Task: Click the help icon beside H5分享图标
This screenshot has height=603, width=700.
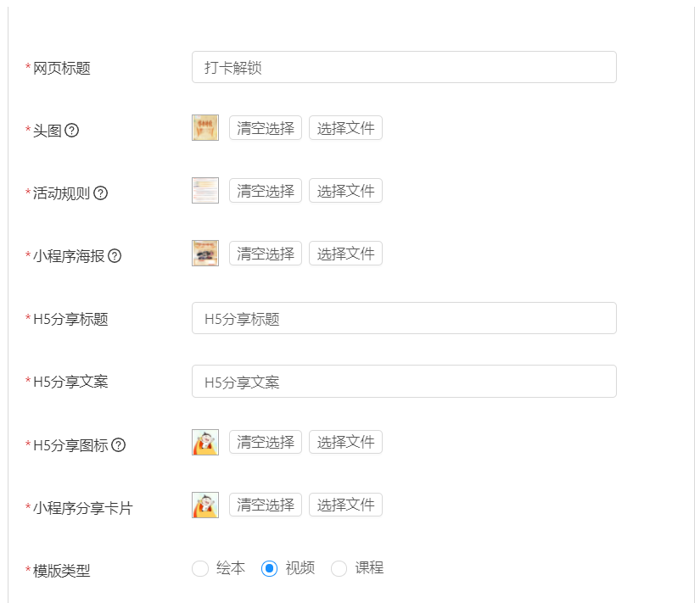Action: tap(119, 444)
